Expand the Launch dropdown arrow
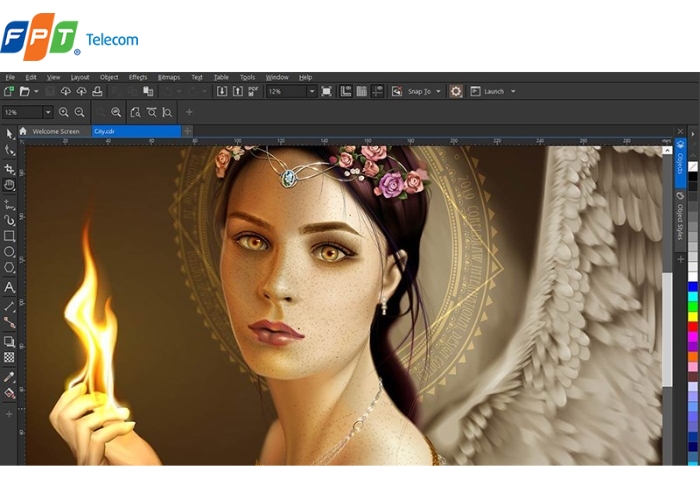 (513, 92)
